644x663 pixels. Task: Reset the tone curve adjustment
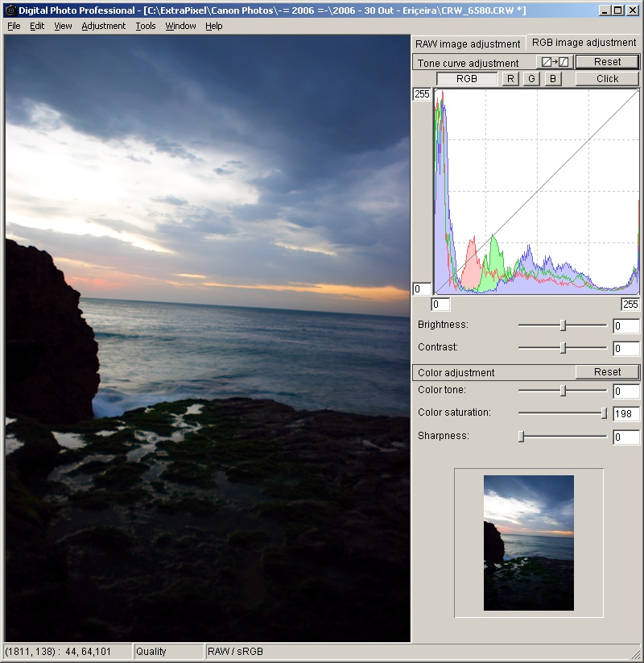(607, 62)
